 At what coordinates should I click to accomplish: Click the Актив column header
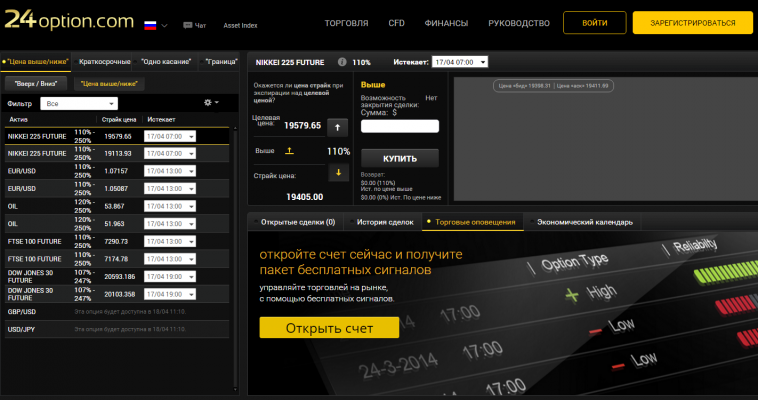coord(18,119)
